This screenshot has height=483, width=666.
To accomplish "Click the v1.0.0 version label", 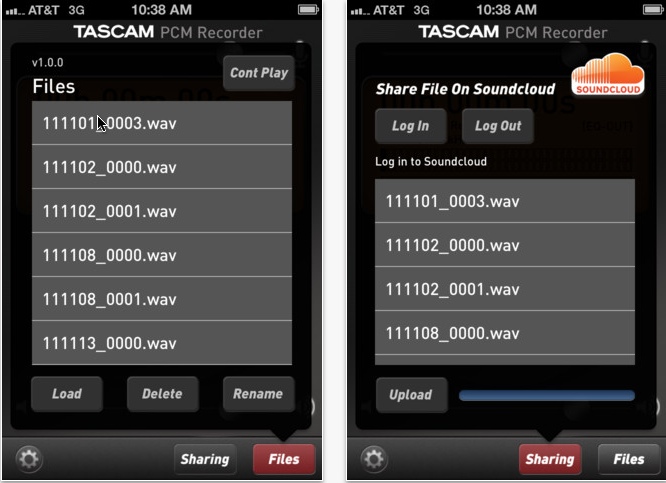I will click(48, 63).
